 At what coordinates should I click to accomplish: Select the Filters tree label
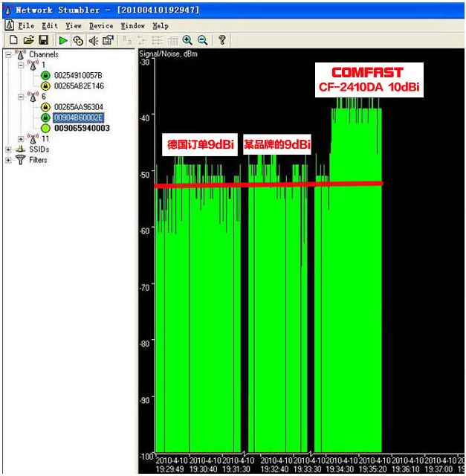(x=38, y=160)
